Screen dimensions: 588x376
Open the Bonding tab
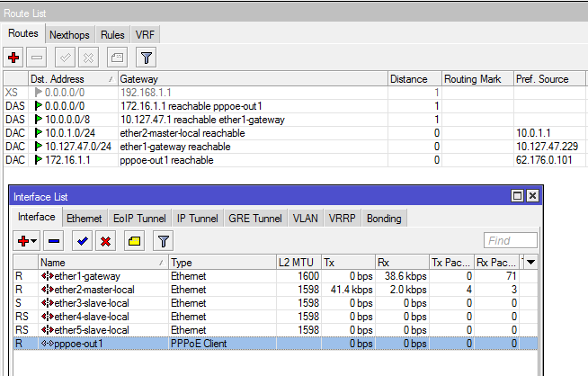[385, 219]
